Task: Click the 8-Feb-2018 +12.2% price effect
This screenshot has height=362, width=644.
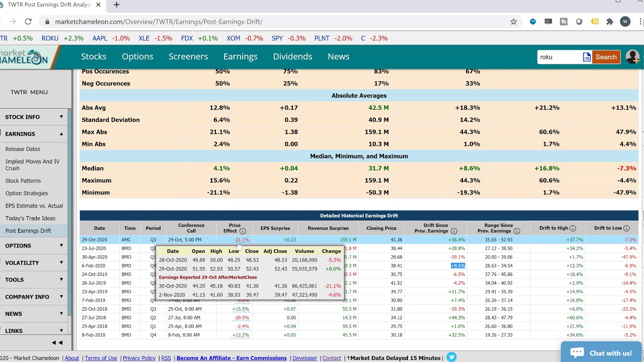Action: click(241, 335)
